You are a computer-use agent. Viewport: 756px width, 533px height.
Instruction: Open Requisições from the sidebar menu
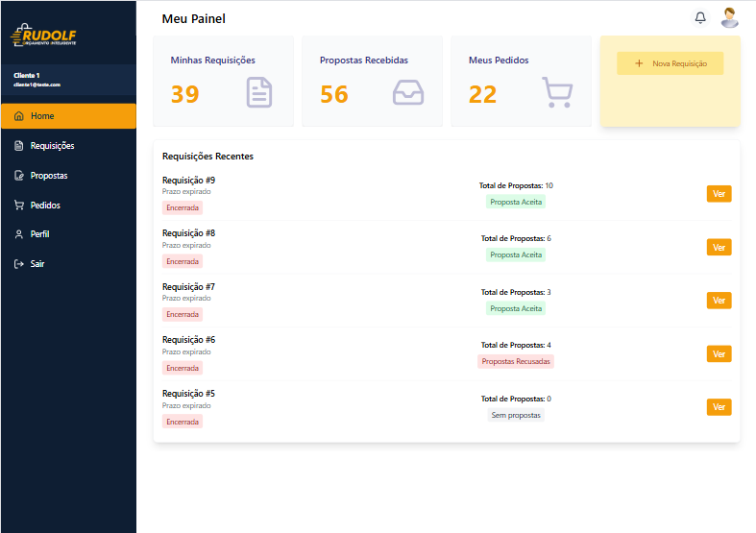click(x=52, y=146)
